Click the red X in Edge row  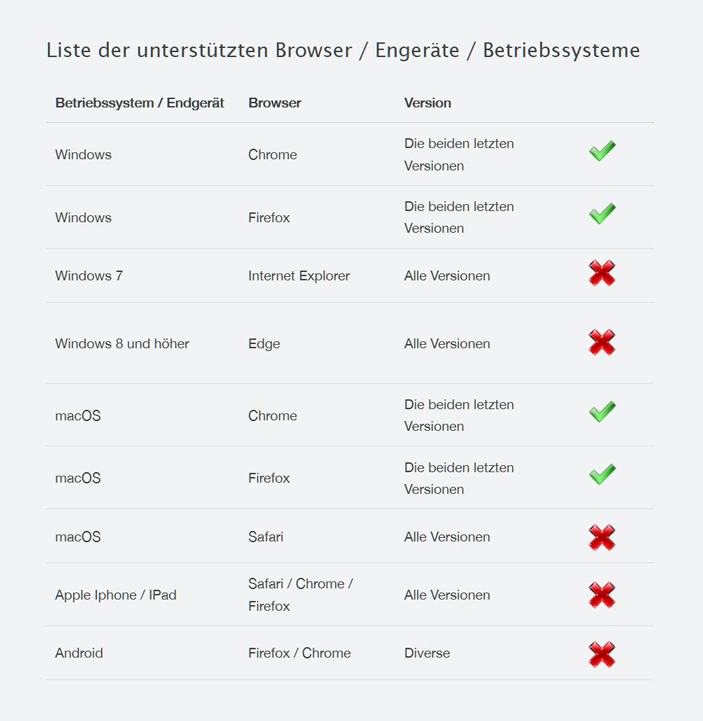pyautogui.click(x=602, y=342)
